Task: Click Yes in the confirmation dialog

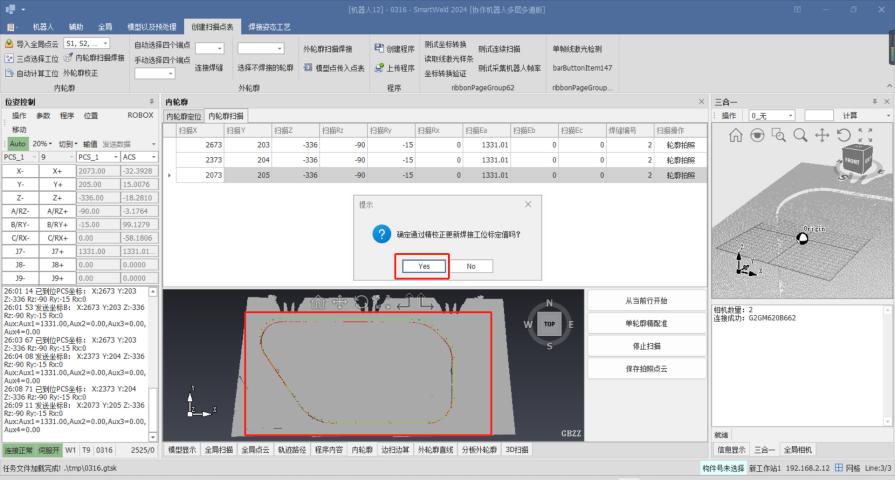Action: pos(421,266)
